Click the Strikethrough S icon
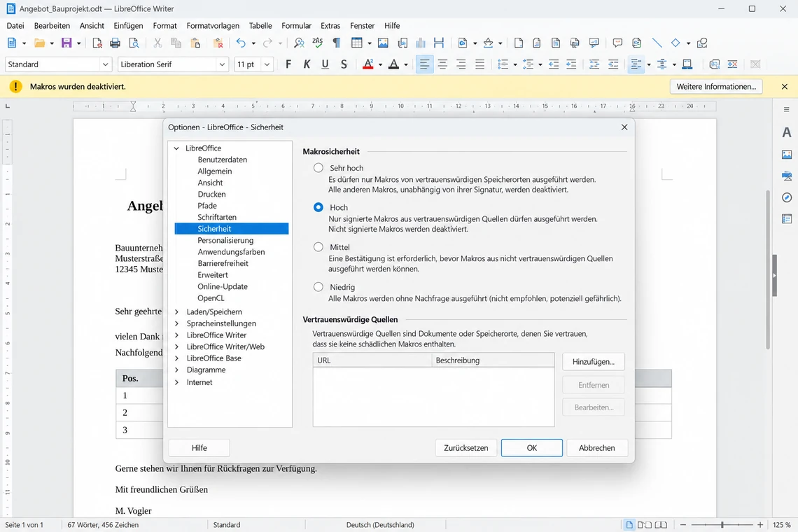This screenshot has height=532, width=798. pyautogui.click(x=344, y=64)
